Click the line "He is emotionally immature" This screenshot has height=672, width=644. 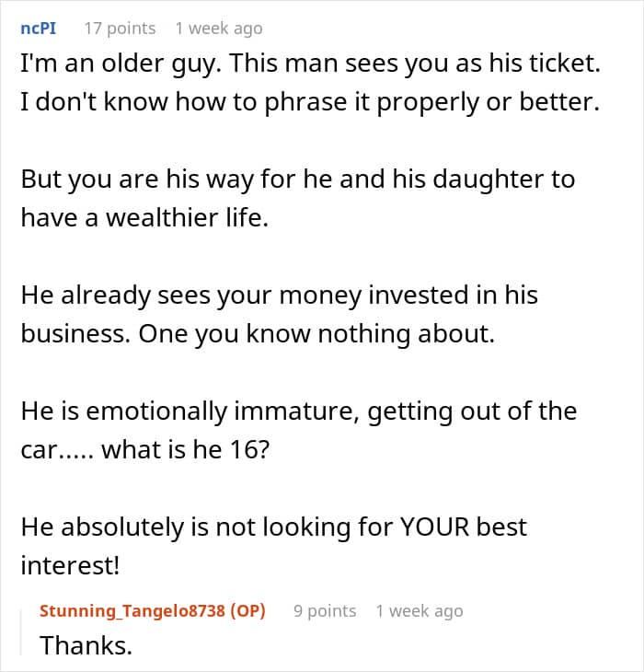click(298, 411)
